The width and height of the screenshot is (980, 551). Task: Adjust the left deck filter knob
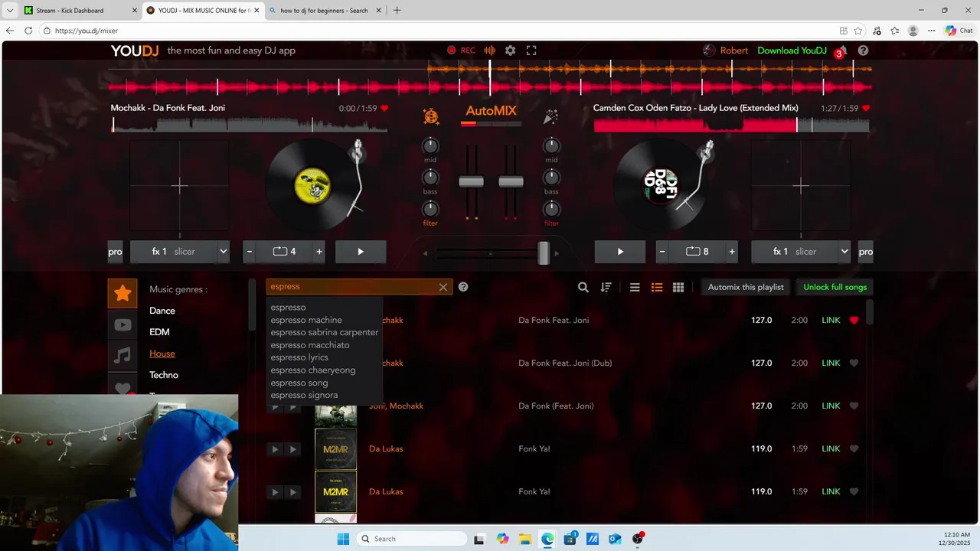point(430,209)
